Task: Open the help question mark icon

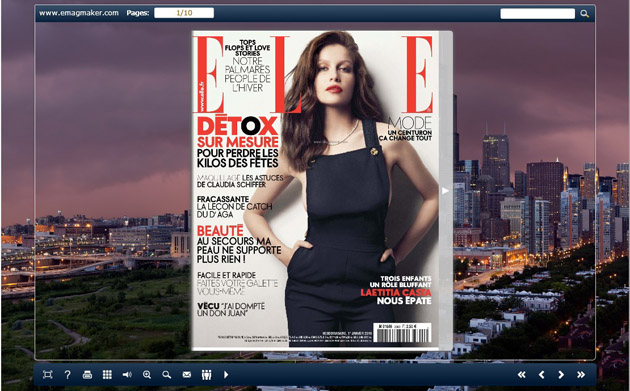Action: [68, 375]
